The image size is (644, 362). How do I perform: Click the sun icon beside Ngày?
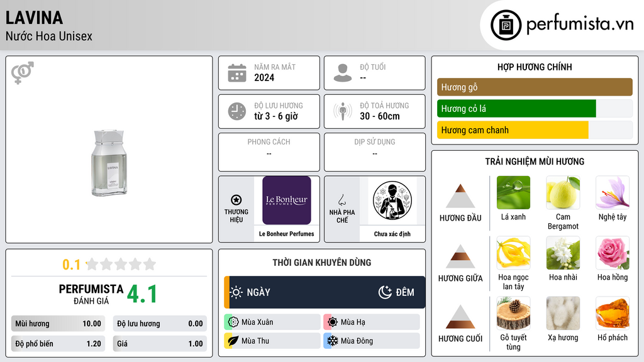tap(236, 292)
